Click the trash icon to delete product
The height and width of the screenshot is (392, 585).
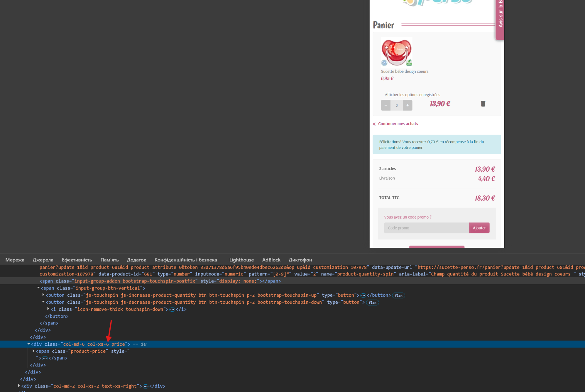(483, 104)
